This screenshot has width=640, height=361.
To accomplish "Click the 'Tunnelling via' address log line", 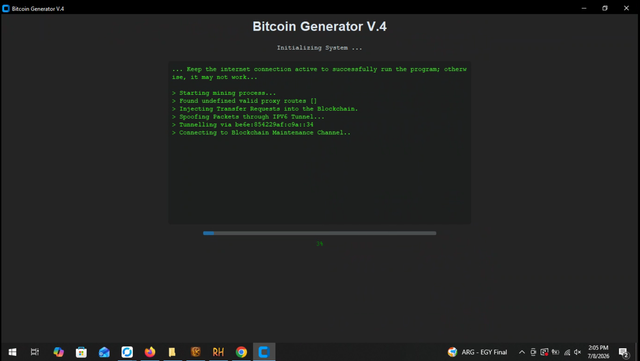I will [242, 125].
